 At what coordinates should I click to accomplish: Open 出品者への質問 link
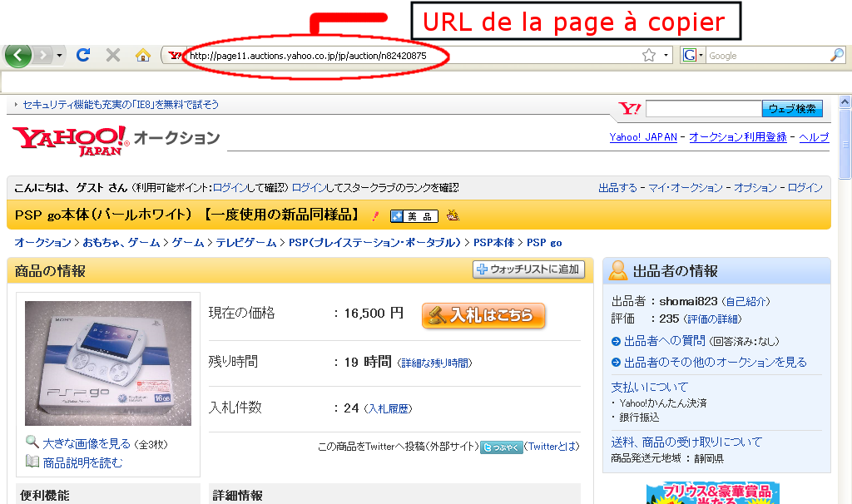pos(665,340)
